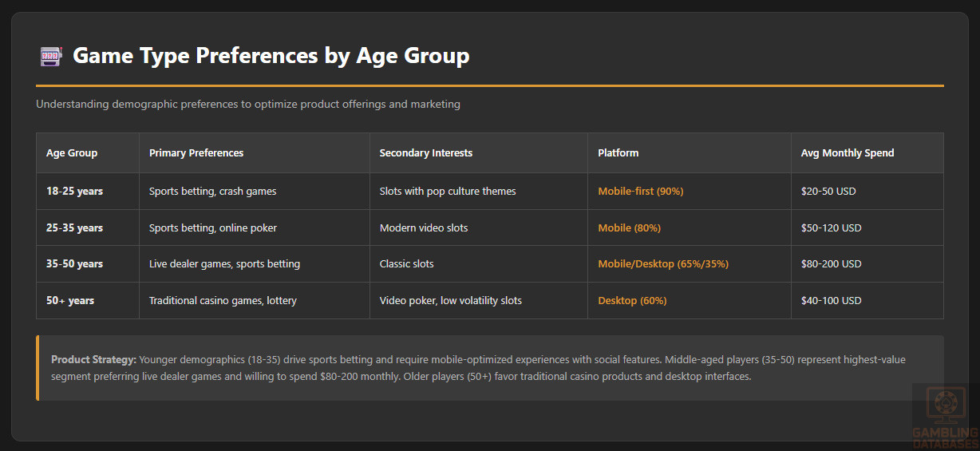Click the Secondary Interests column header
The image size is (980, 451).
click(426, 153)
